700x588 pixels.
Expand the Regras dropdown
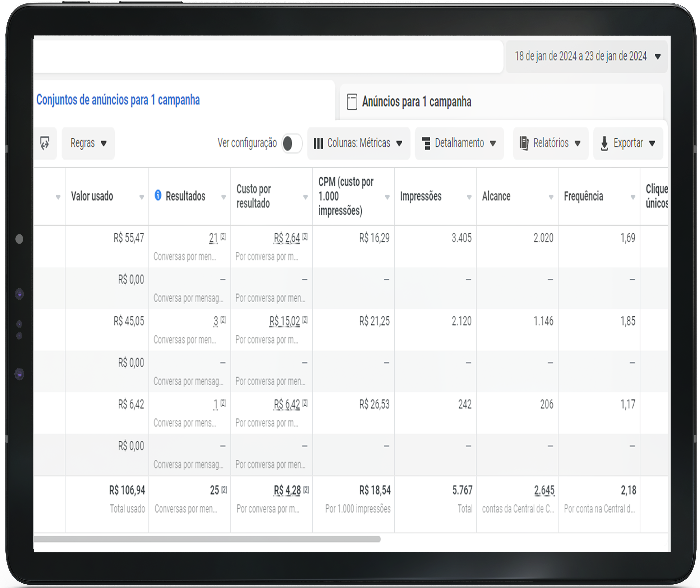coord(88,143)
